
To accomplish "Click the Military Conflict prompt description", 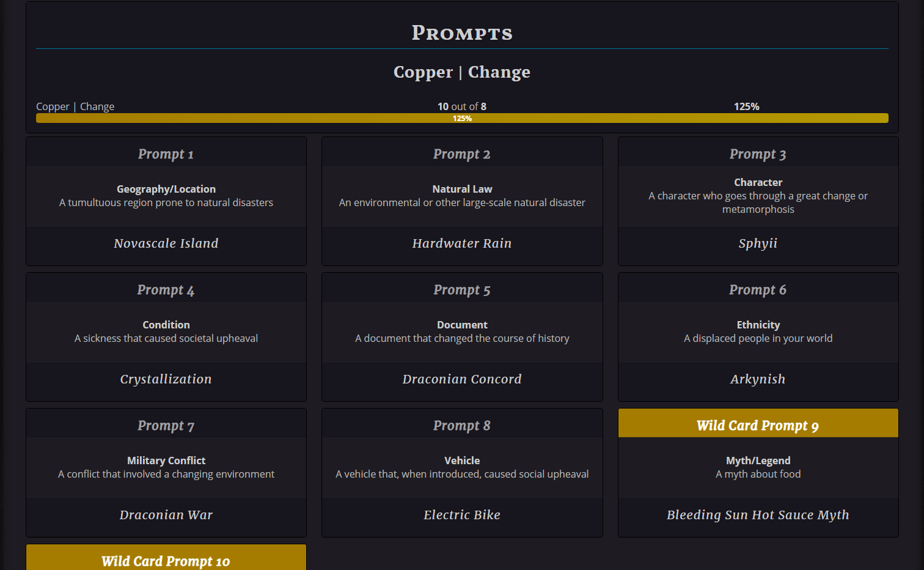I will 166,474.
